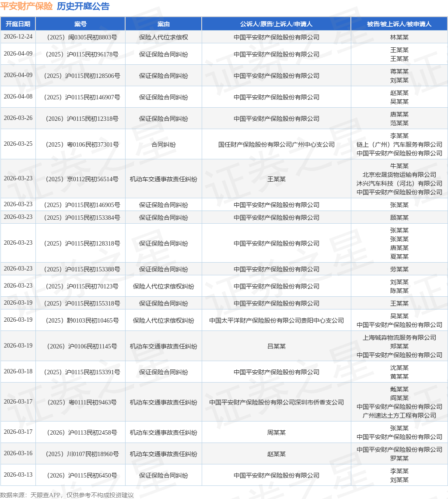Click date 2026-03-26
Image resolution: width=448 pixels, height=499 pixels.
pyautogui.click(x=18, y=118)
